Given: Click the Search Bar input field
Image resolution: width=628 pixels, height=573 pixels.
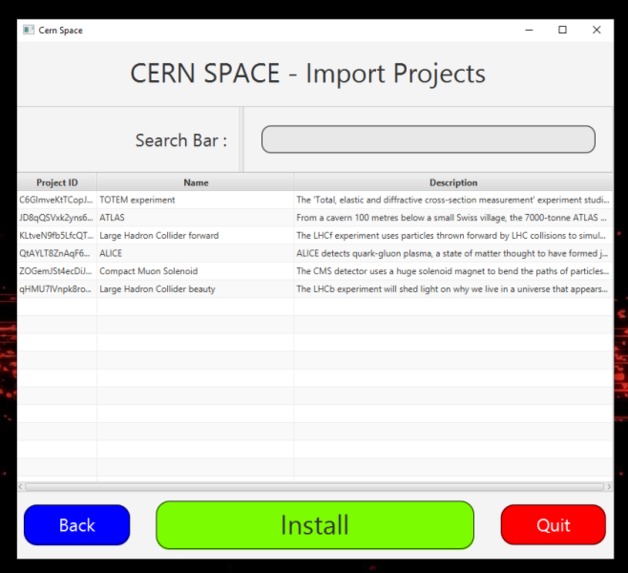Looking at the screenshot, I should point(428,139).
